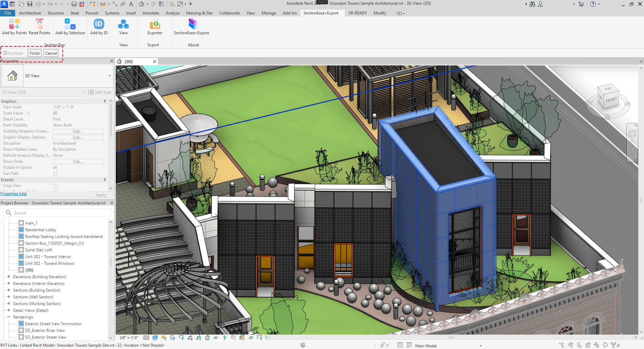The image size is (644, 349).
Task: Click the Print icon in quick access toolbar
Action: (74, 4)
